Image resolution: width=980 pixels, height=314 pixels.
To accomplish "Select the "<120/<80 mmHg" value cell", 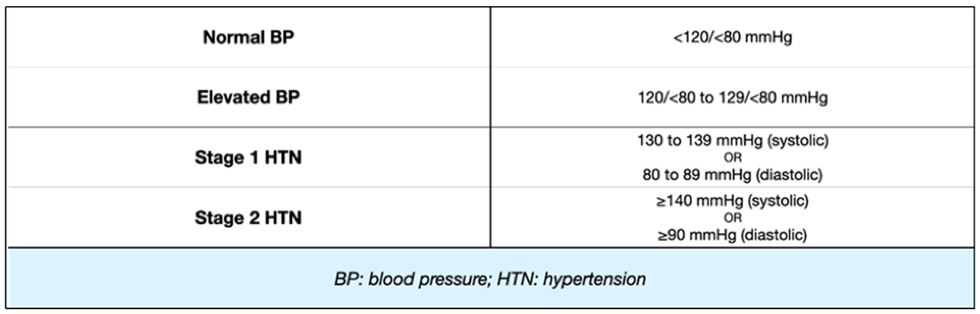I will (732, 37).
